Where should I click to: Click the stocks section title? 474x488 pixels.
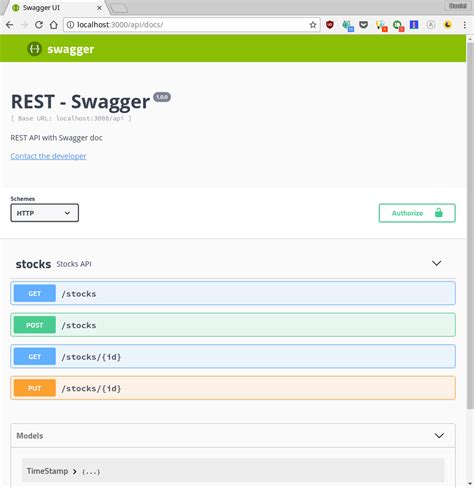(33, 264)
